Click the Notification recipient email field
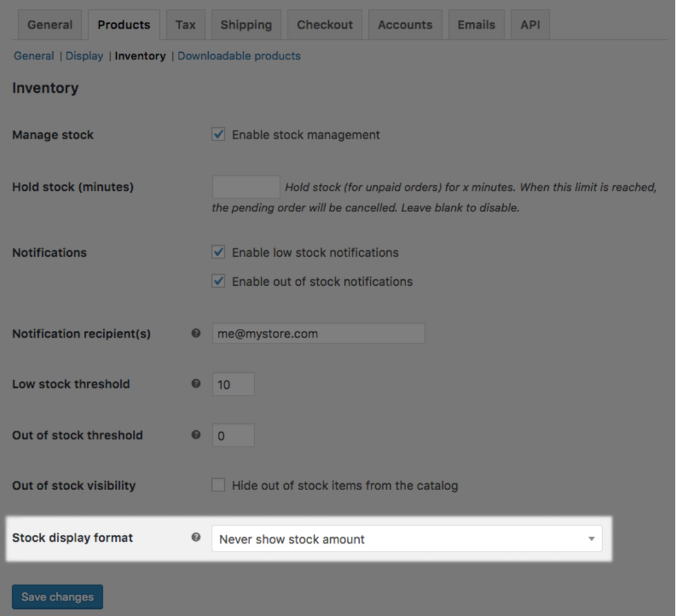Image resolution: width=677 pixels, height=616 pixels. 318,333
